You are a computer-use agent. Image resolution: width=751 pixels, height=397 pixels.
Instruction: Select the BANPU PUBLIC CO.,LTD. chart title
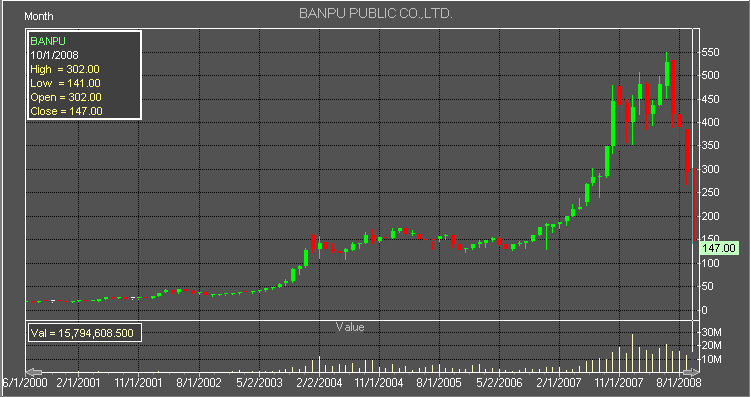pyautogui.click(x=376, y=13)
